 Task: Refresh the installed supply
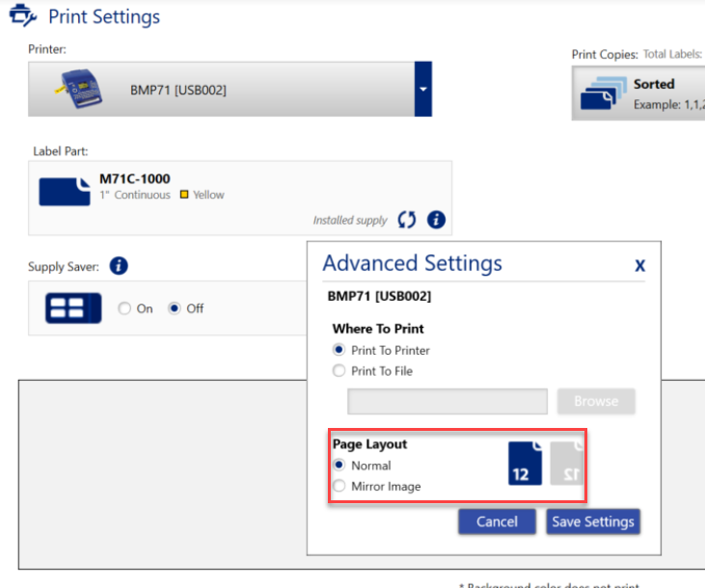click(407, 220)
